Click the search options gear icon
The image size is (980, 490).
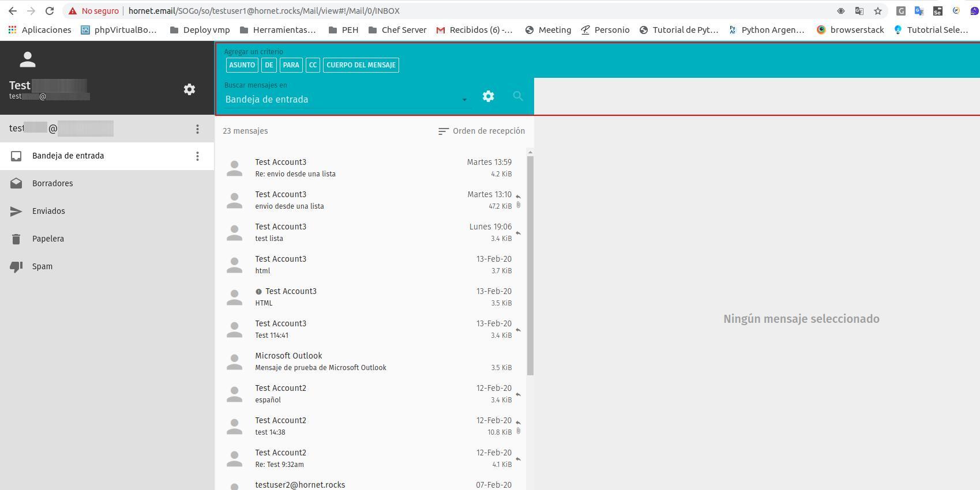(488, 96)
